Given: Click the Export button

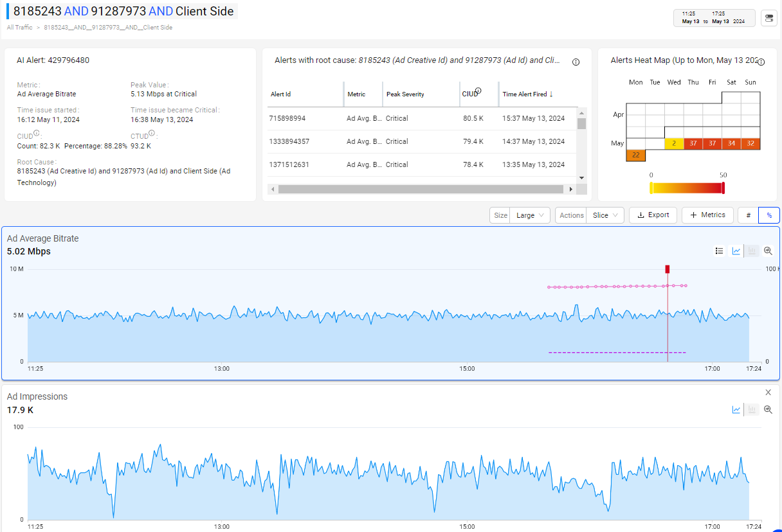Looking at the screenshot, I should [653, 215].
